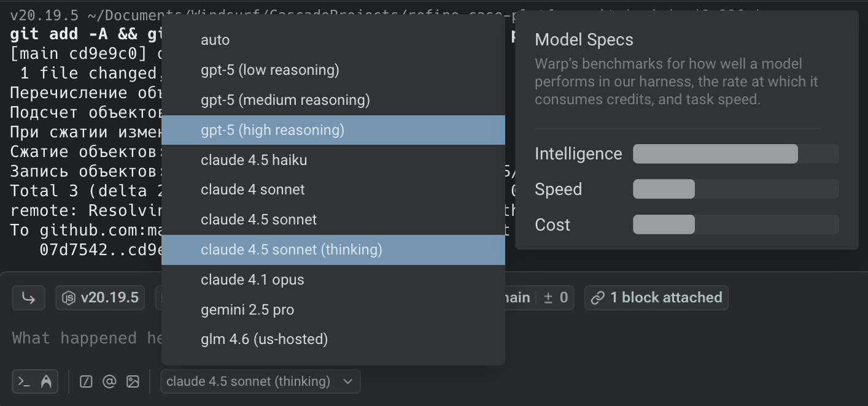Switch to claude 4.5 haiku
868x406 pixels.
(254, 160)
